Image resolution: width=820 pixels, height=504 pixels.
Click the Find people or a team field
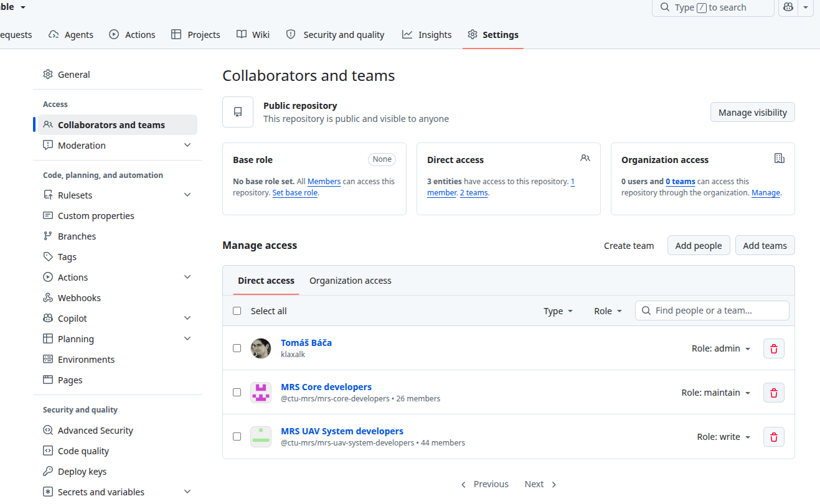pyautogui.click(x=712, y=310)
